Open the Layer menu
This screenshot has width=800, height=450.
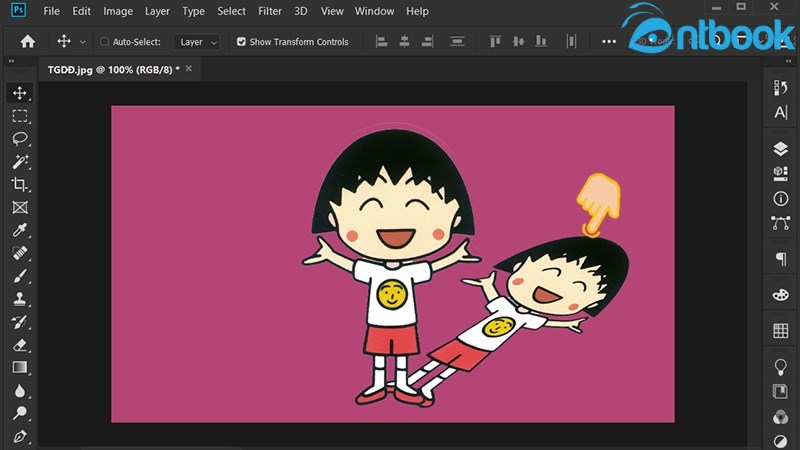[x=157, y=11]
